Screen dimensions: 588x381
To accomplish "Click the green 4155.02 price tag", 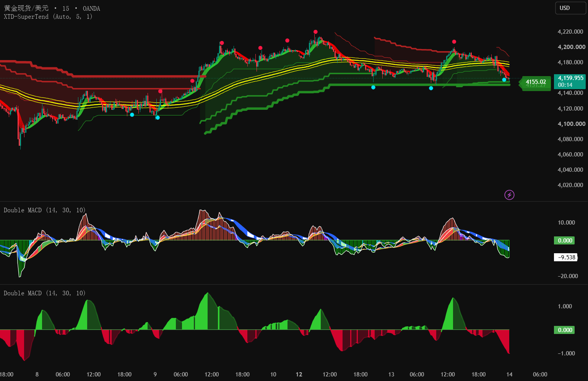I will [x=536, y=82].
